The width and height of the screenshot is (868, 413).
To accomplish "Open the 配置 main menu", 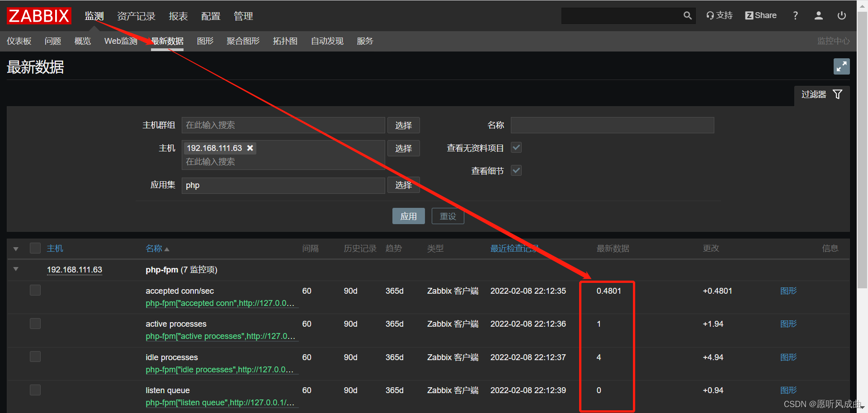I will click(x=211, y=16).
